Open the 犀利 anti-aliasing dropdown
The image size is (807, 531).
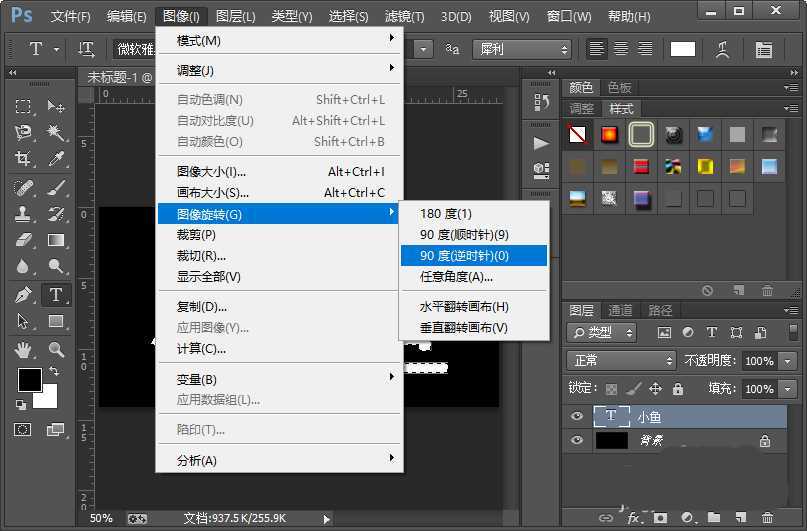click(522, 49)
